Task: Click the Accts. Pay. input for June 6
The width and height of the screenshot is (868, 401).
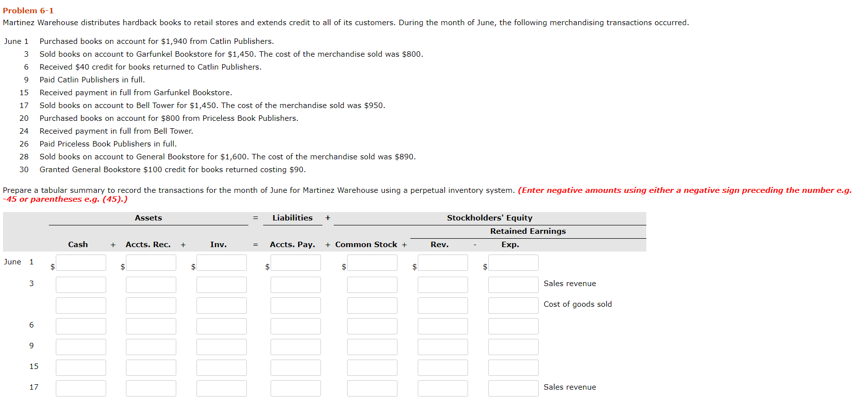Action: 296,326
